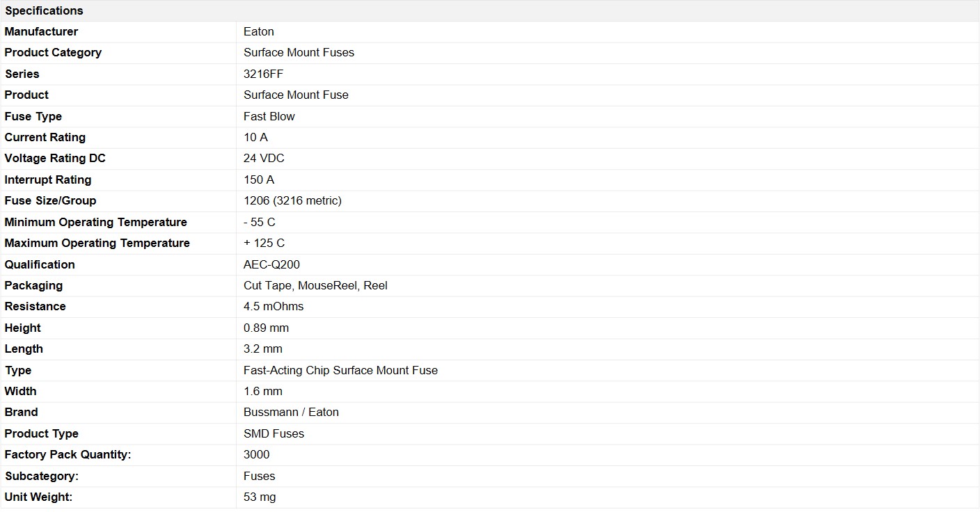
Task: Click the Subcategory value Fuses
Action: pyautogui.click(x=260, y=476)
